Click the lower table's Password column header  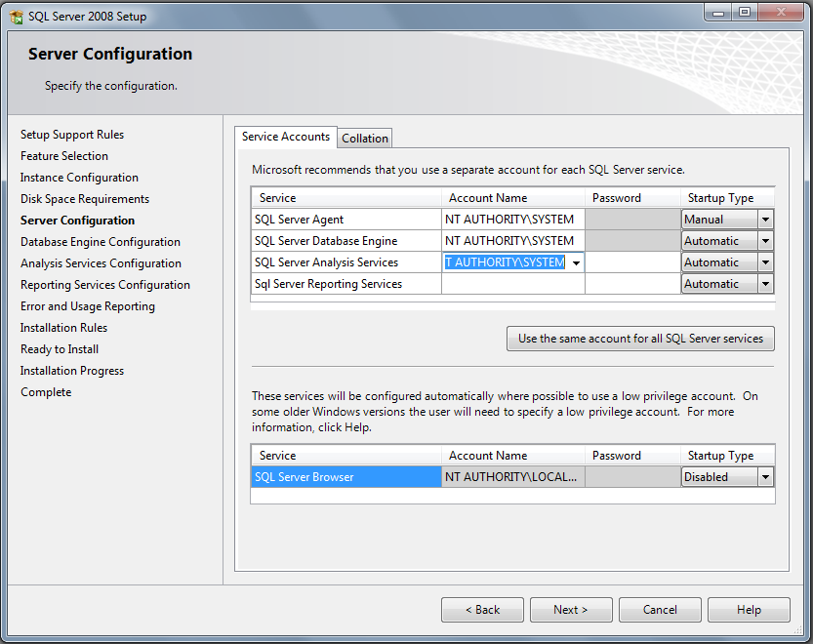pos(632,456)
